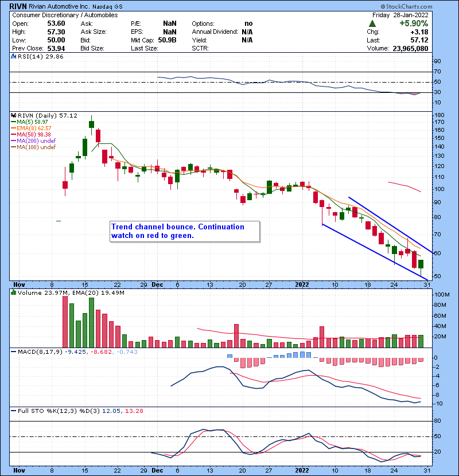Click the Bid Size label
The image size is (459, 476).
(92, 49)
